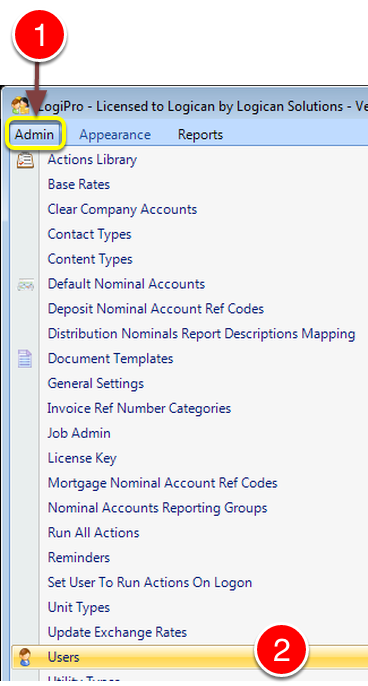
Task: Click the highlighted Users menu item
Action: coord(189,657)
